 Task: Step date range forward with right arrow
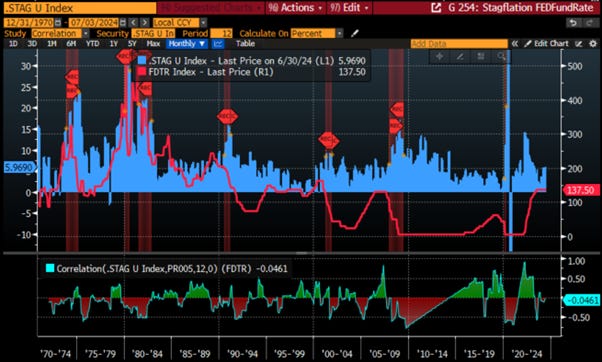pos(144,23)
